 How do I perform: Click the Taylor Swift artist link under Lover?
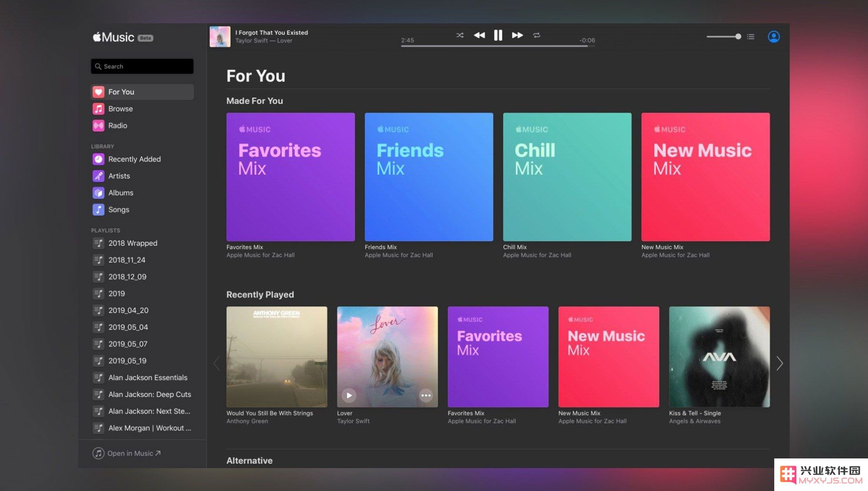point(353,421)
